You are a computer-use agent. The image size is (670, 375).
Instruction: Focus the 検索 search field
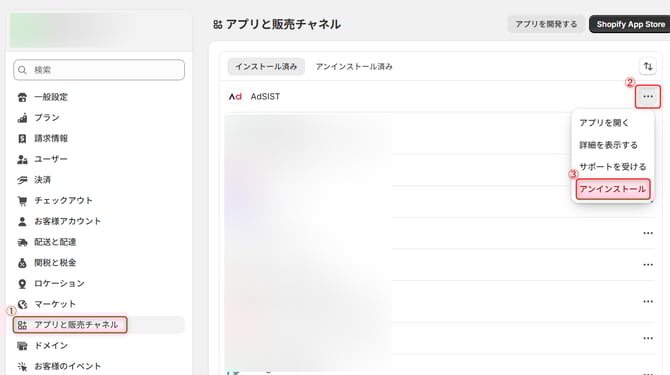tap(99, 70)
